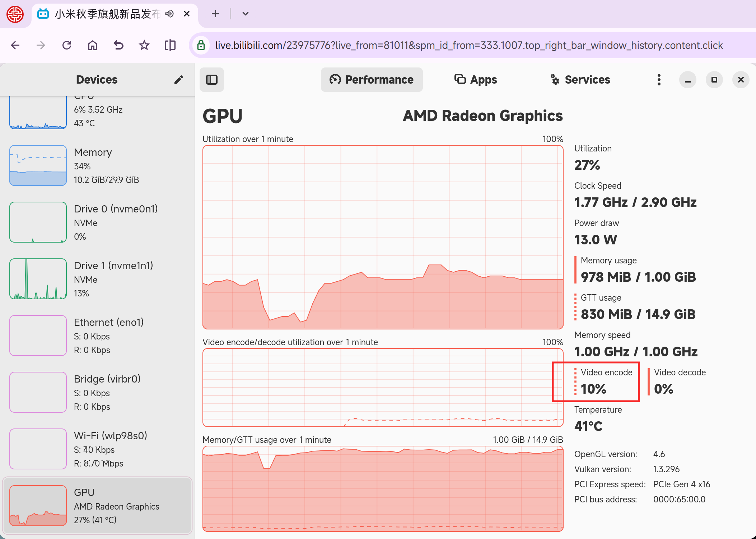
Task: Select Drive 1 (nvme1n1) in sidebar
Action: [98, 279]
